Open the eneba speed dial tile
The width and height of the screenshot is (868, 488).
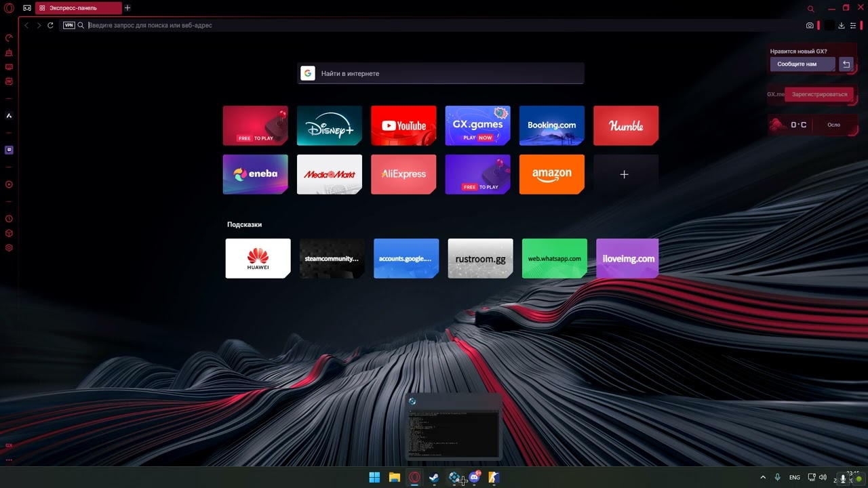point(256,174)
